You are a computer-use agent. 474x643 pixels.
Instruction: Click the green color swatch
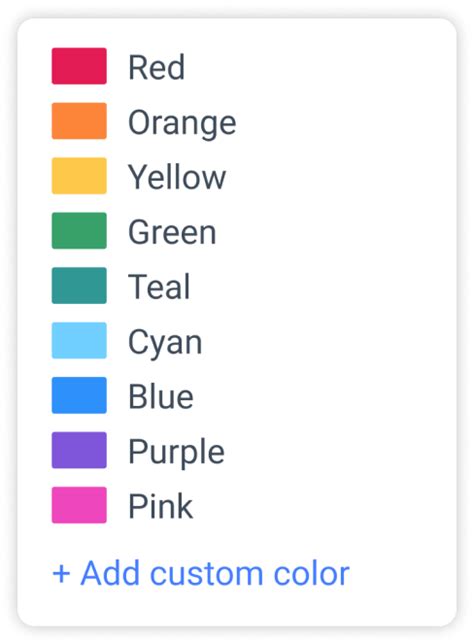point(79,230)
